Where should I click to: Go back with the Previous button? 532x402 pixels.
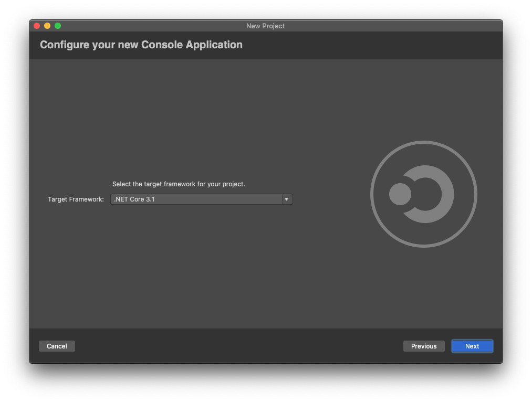click(x=424, y=346)
